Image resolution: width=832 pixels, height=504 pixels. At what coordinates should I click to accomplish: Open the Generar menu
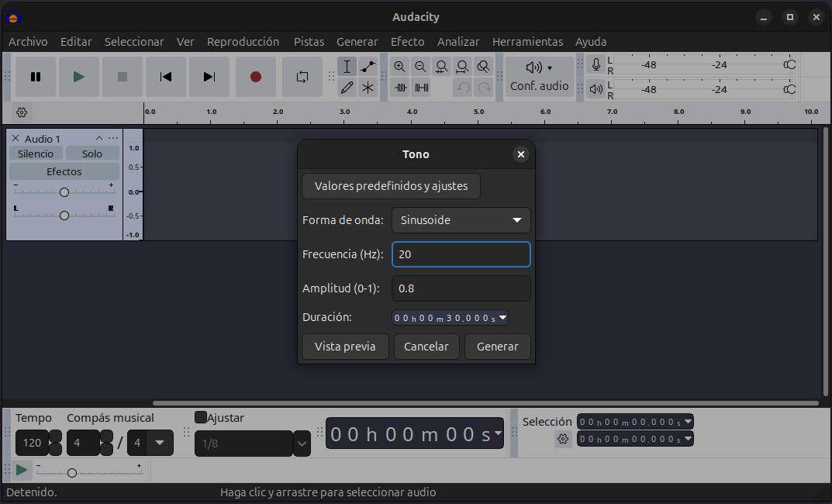coord(357,42)
